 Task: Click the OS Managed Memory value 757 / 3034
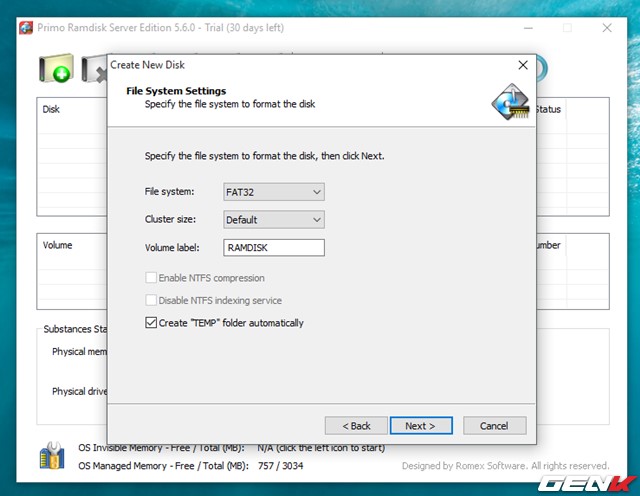pos(280,466)
